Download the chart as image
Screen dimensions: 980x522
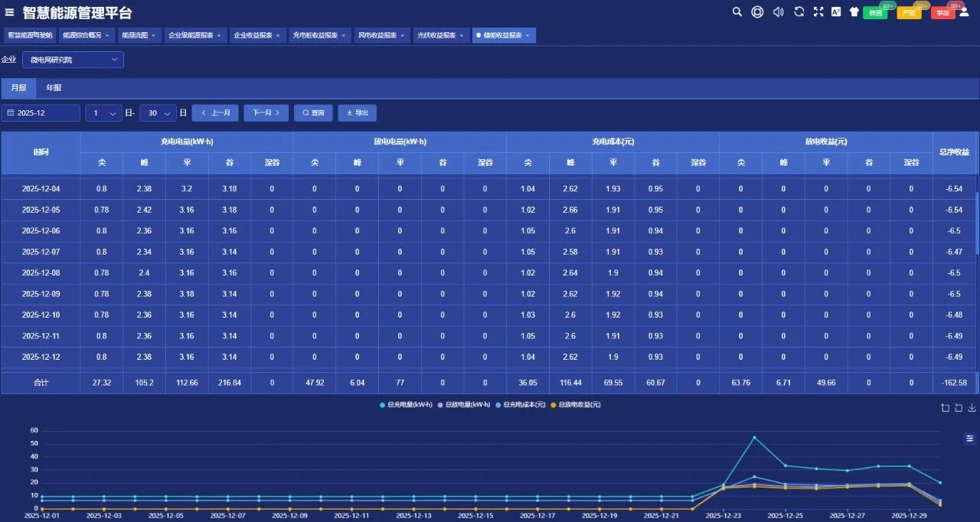point(972,408)
